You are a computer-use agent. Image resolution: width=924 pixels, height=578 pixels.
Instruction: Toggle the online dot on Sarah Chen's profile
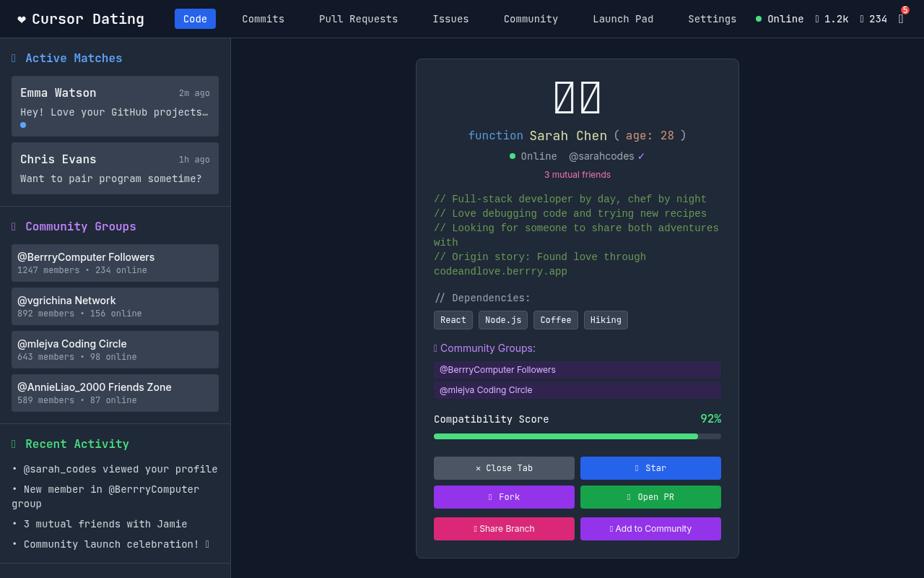click(x=512, y=156)
